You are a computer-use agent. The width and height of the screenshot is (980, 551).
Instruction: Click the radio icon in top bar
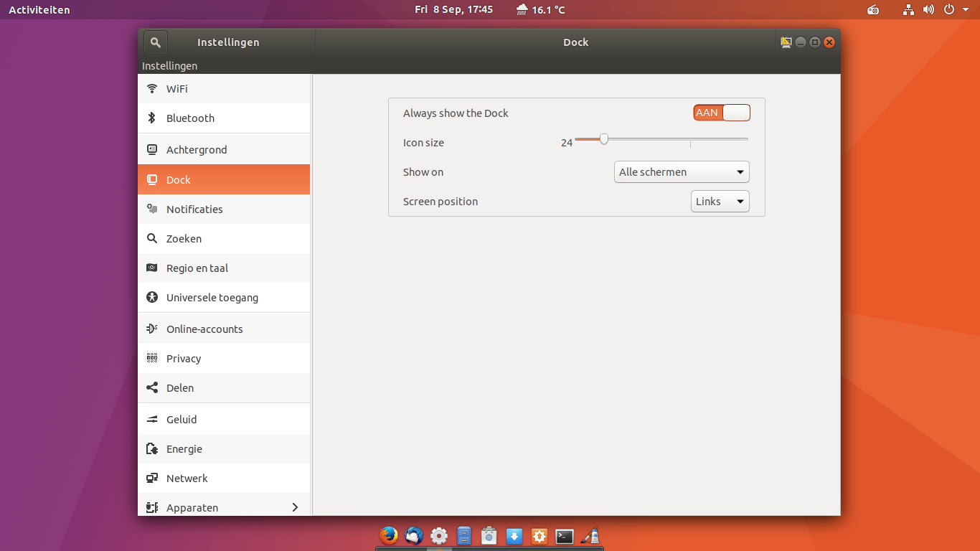click(873, 9)
